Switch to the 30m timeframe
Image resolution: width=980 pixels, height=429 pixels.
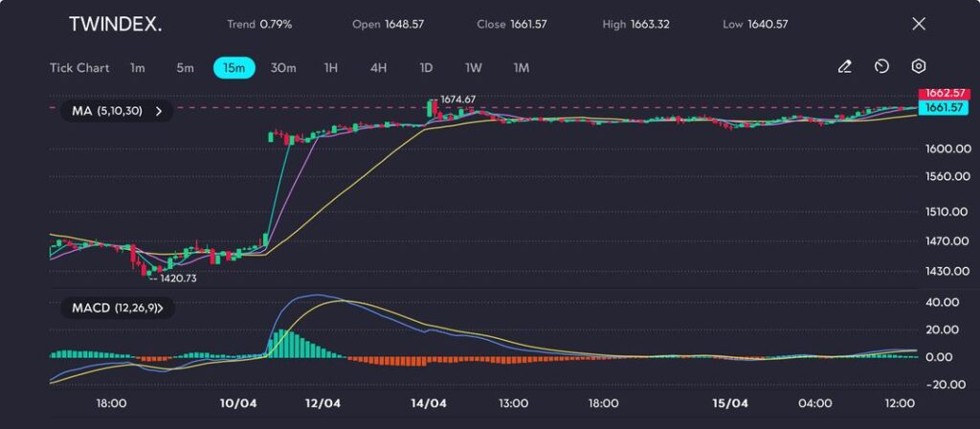pyautogui.click(x=283, y=68)
